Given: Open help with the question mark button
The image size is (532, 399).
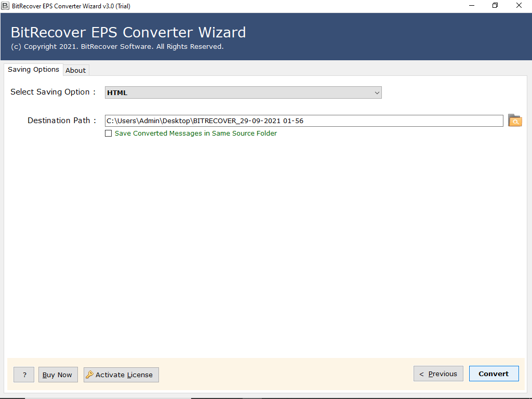Looking at the screenshot, I should tap(24, 375).
